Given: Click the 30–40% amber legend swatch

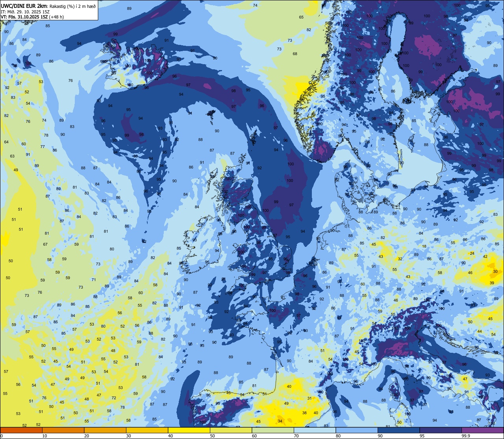Looking at the screenshot, I should [x=147, y=430].
